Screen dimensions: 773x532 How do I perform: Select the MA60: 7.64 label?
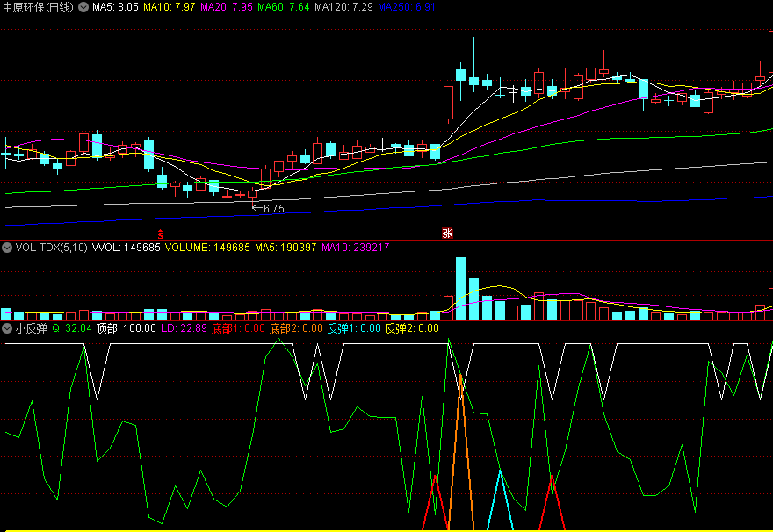[x=284, y=7]
